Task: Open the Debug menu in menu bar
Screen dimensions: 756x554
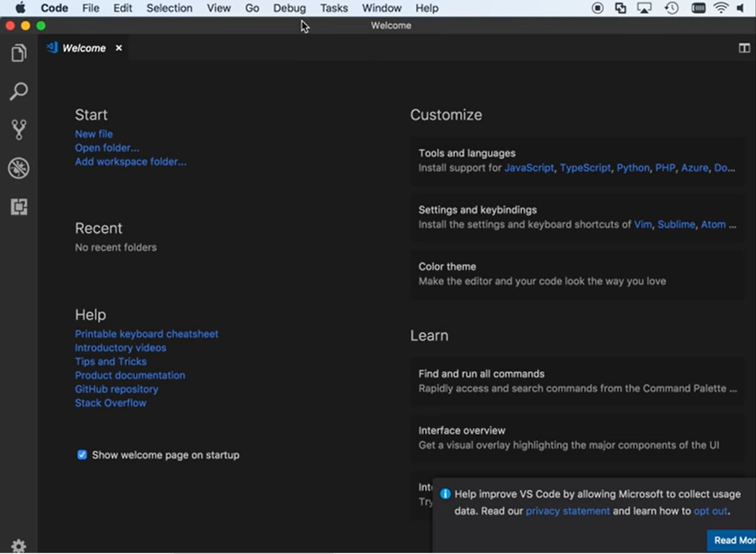Action: point(289,8)
